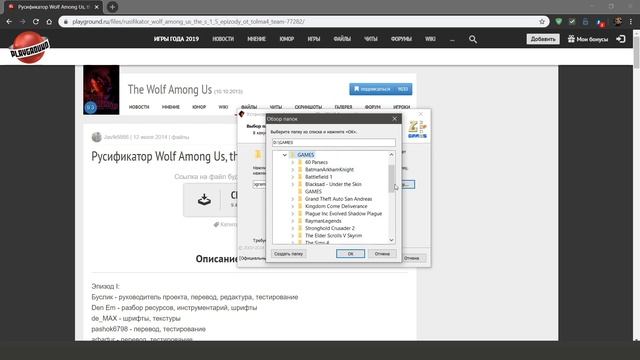Click OK in folder browse dialog
Image resolution: width=640 pixels, height=360 pixels.
tap(350, 254)
